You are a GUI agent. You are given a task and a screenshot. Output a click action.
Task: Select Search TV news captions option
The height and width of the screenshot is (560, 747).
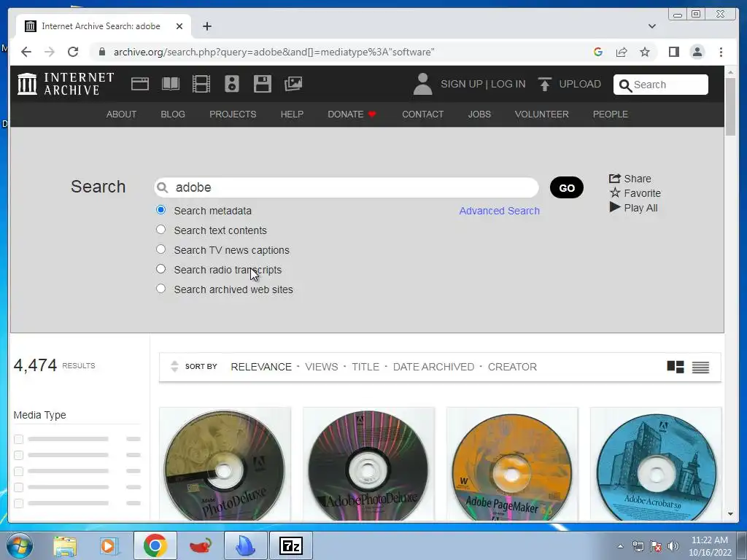click(161, 249)
